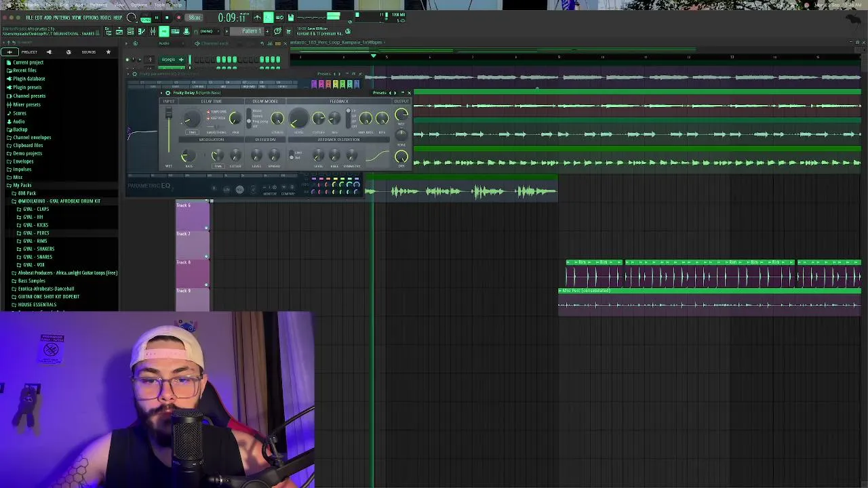Image resolution: width=868 pixels, height=488 pixels.
Task: Click the plus button next to Pattern 1
Action: point(267,31)
